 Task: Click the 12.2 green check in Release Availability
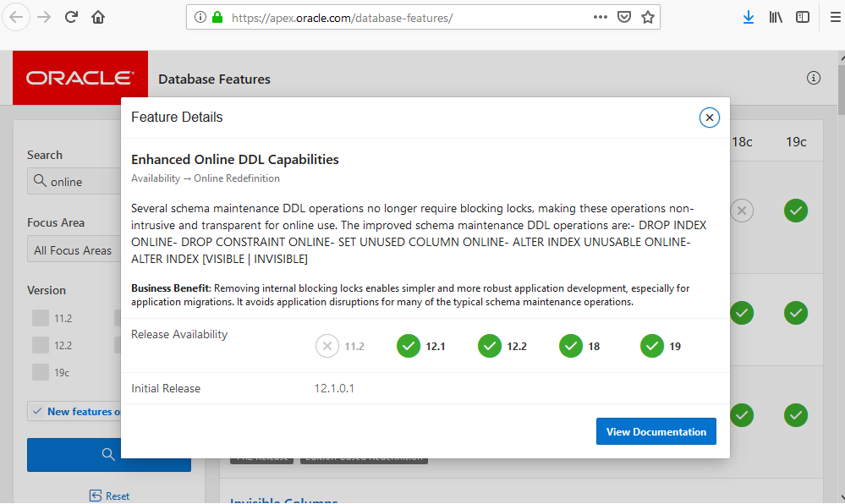490,346
